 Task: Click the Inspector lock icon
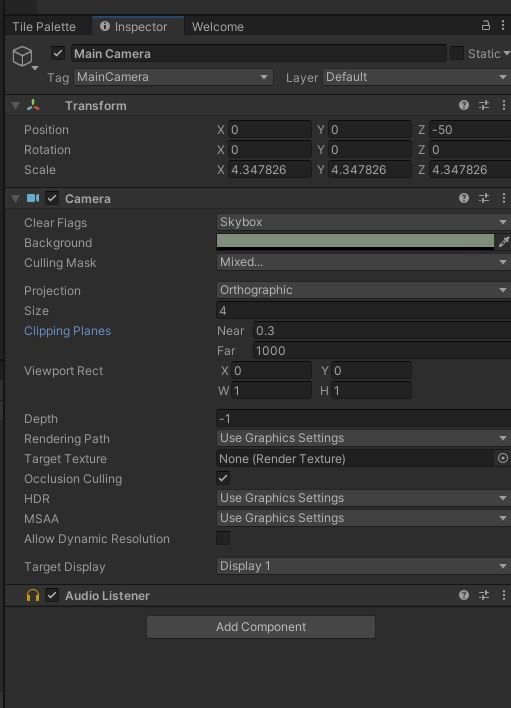point(486,25)
